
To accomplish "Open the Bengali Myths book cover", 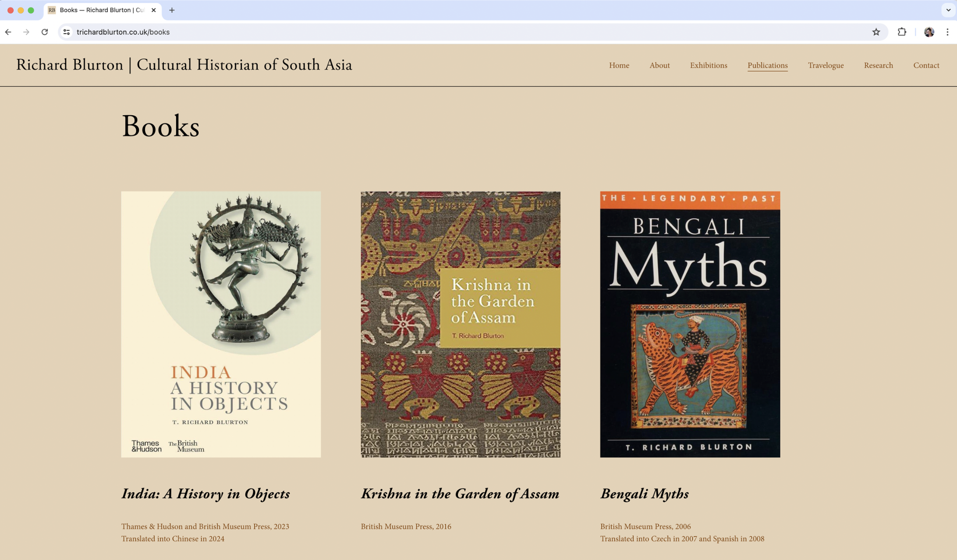I will (x=690, y=324).
